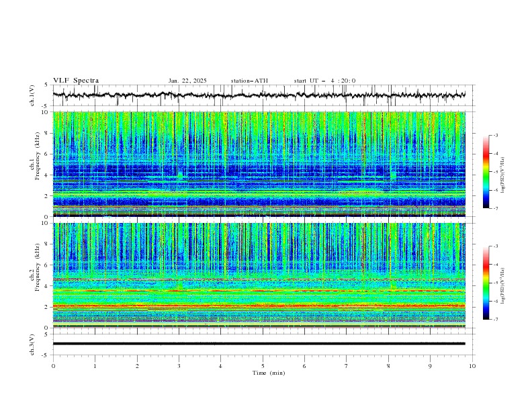Select the ch.1 "Frequency (kHz)" axis label
The width and height of the screenshot is (532, 411).
pyautogui.click(x=38, y=154)
